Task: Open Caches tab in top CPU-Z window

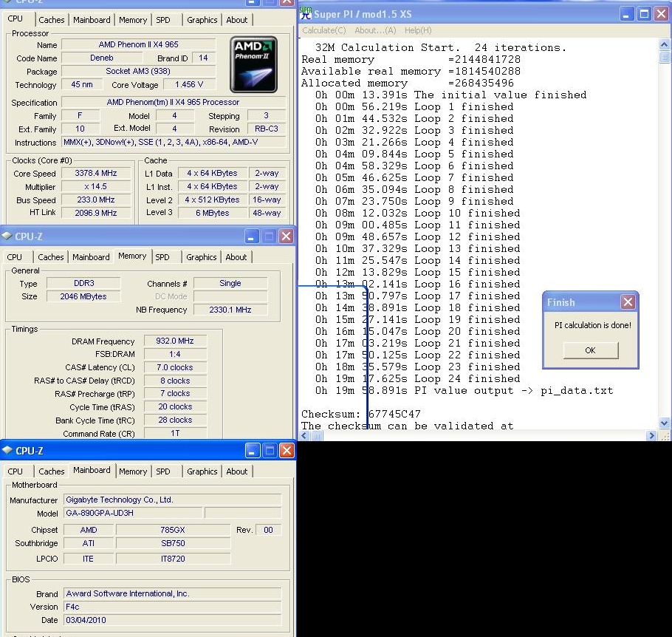Action: pos(51,20)
